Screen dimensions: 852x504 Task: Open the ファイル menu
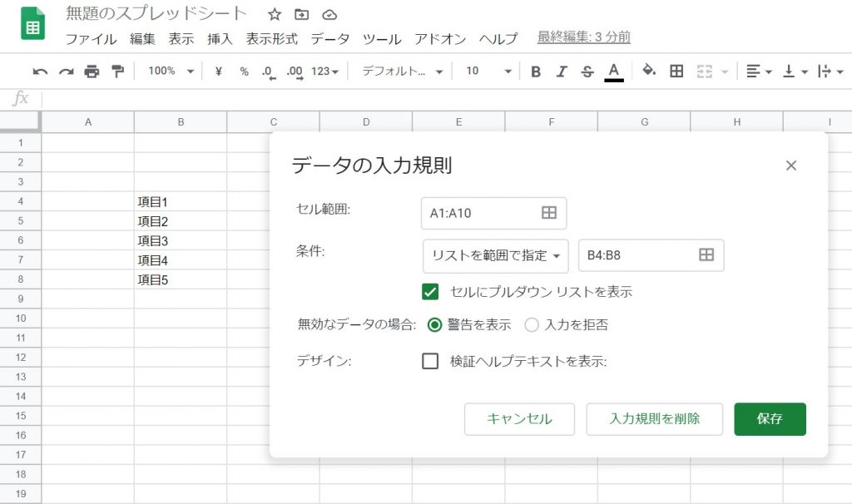pyautogui.click(x=91, y=39)
